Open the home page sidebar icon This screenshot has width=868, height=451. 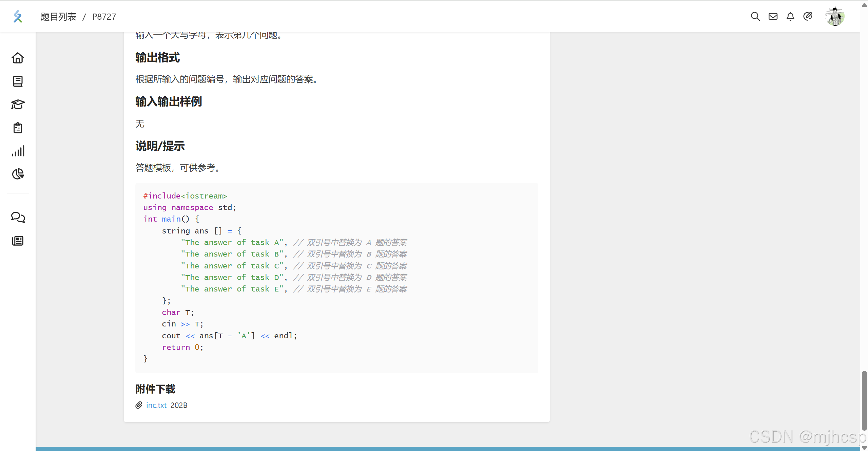(x=18, y=58)
